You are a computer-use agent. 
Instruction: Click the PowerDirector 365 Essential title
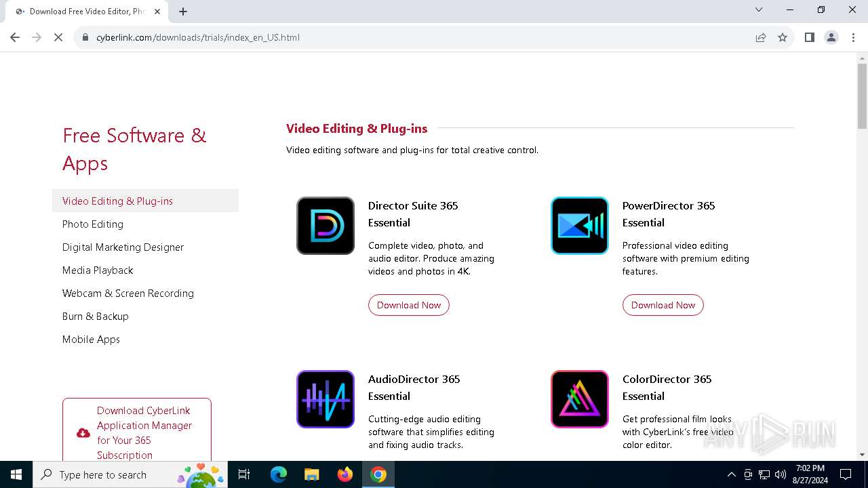pyautogui.click(x=669, y=214)
